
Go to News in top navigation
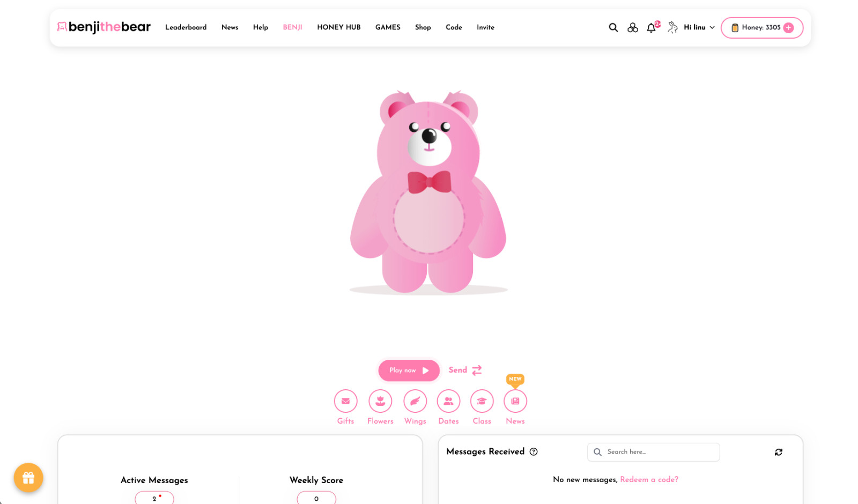pos(230,27)
